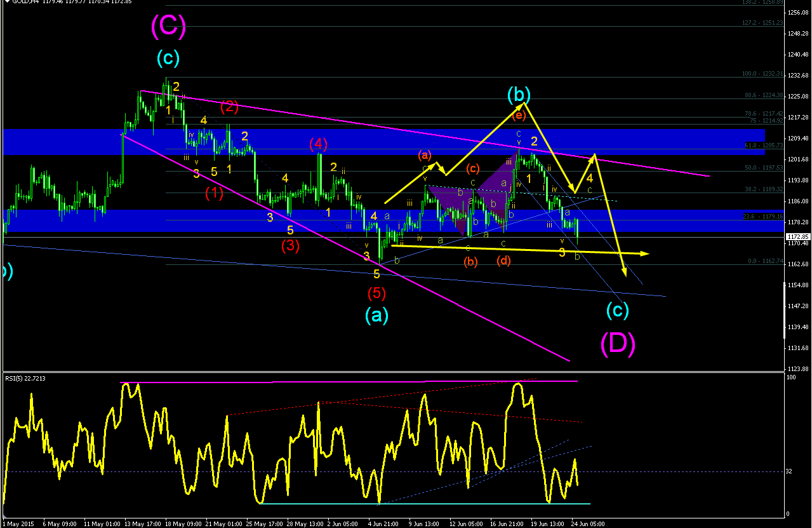
Task: Click the 127.2 - 1251.23 Fibonacci label
Action: [x=762, y=23]
